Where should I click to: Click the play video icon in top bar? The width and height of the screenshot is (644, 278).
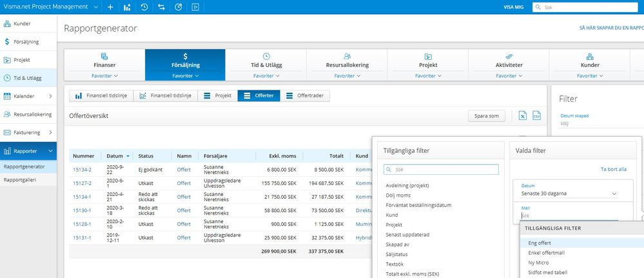[x=195, y=7]
